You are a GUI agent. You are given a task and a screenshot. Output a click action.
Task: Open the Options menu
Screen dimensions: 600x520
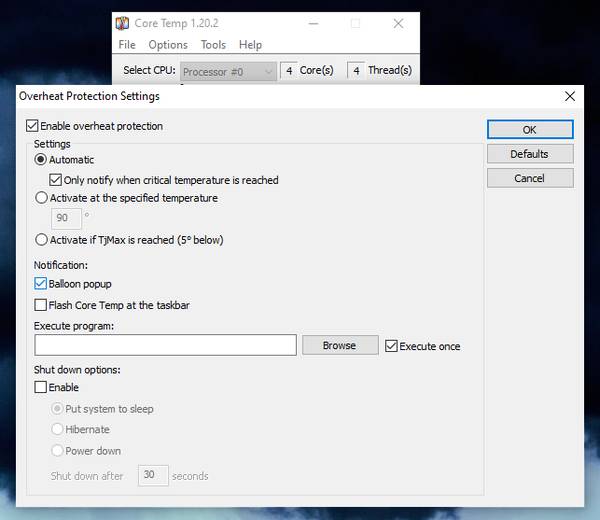168,45
